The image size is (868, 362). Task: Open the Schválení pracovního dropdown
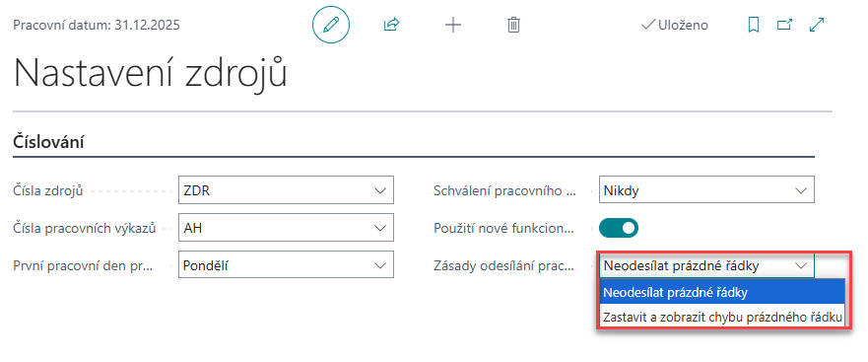click(x=800, y=190)
